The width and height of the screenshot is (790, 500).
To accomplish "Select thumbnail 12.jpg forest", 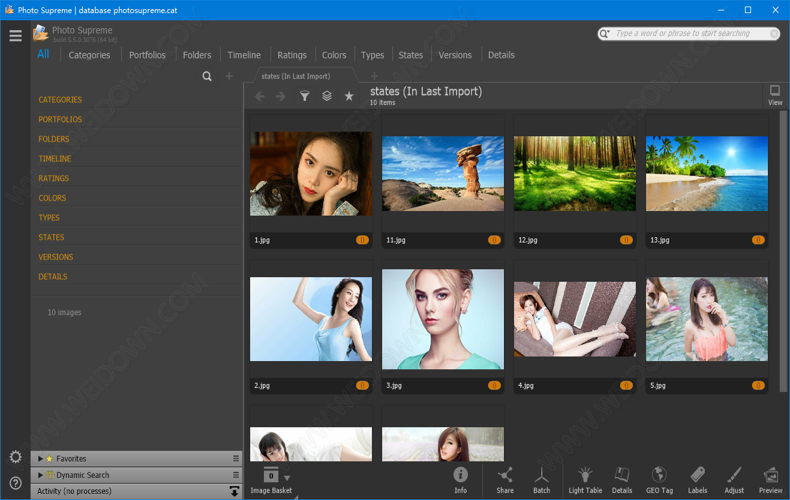I will (x=575, y=173).
